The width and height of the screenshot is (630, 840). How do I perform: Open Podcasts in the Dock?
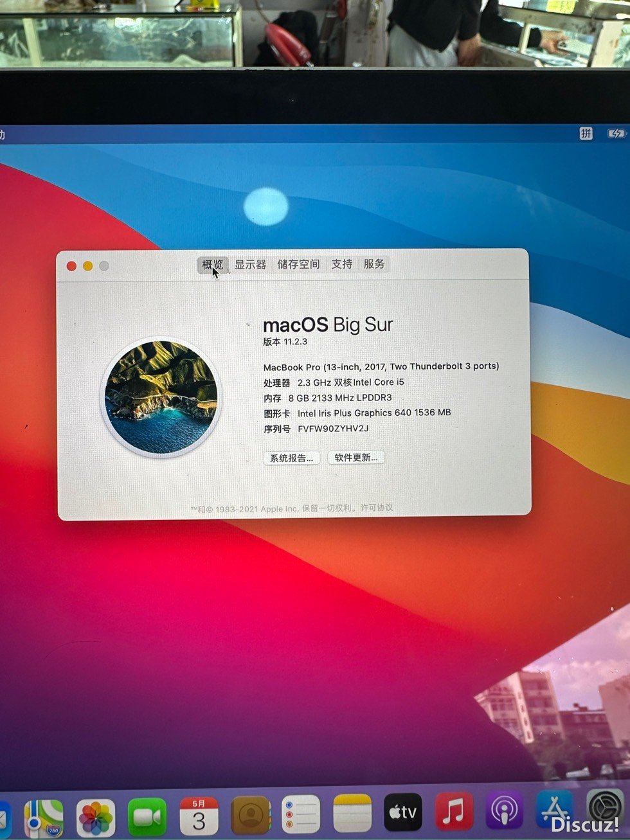pyautogui.click(x=505, y=810)
